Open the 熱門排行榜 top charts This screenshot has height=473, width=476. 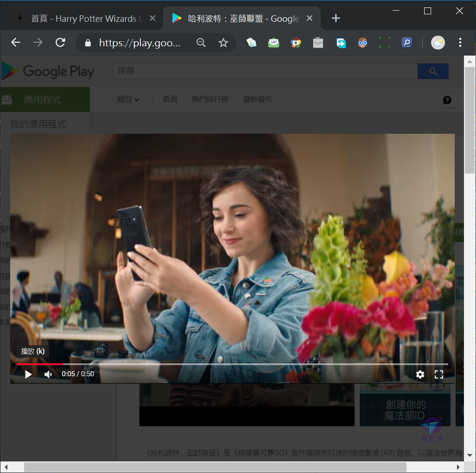coord(210,99)
